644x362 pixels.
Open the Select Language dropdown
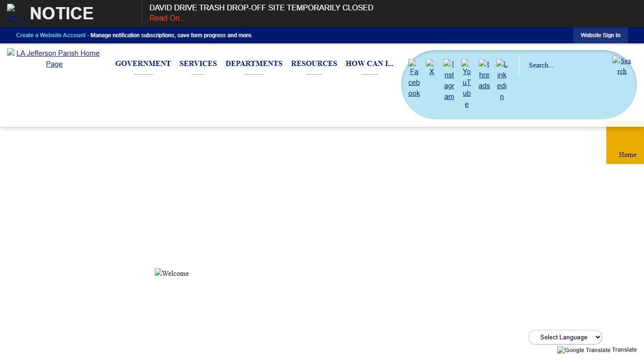tap(565, 337)
